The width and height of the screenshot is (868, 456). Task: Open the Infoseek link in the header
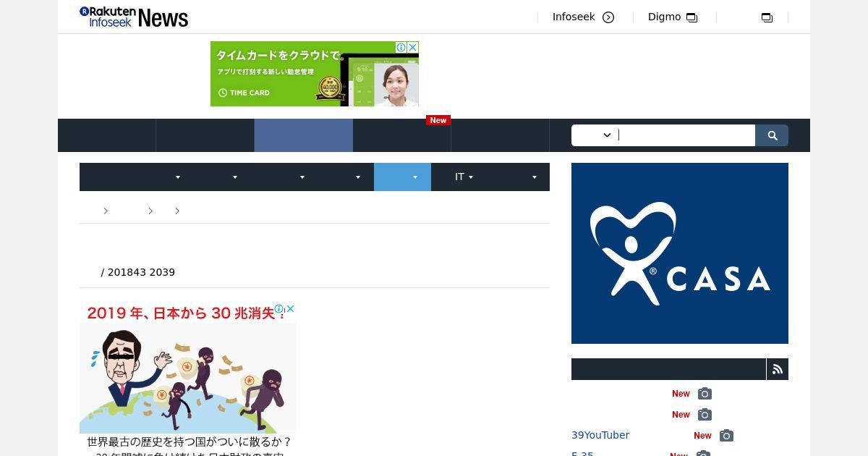(x=574, y=17)
